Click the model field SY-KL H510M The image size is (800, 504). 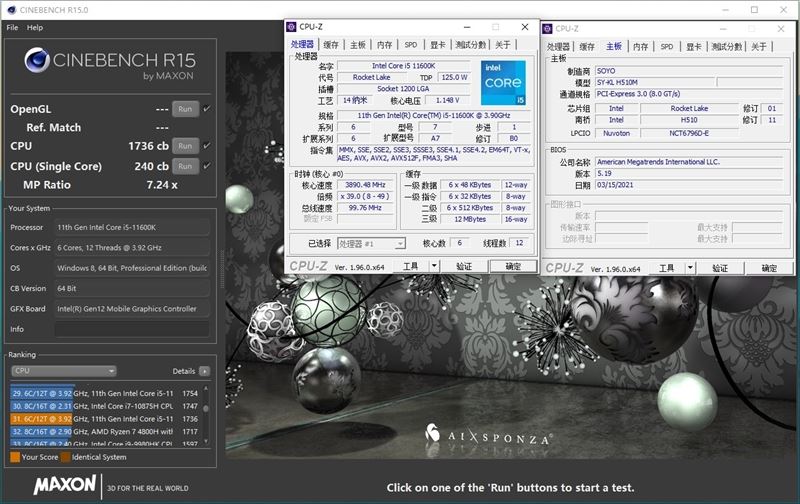pyautogui.click(x=655, y=82)
